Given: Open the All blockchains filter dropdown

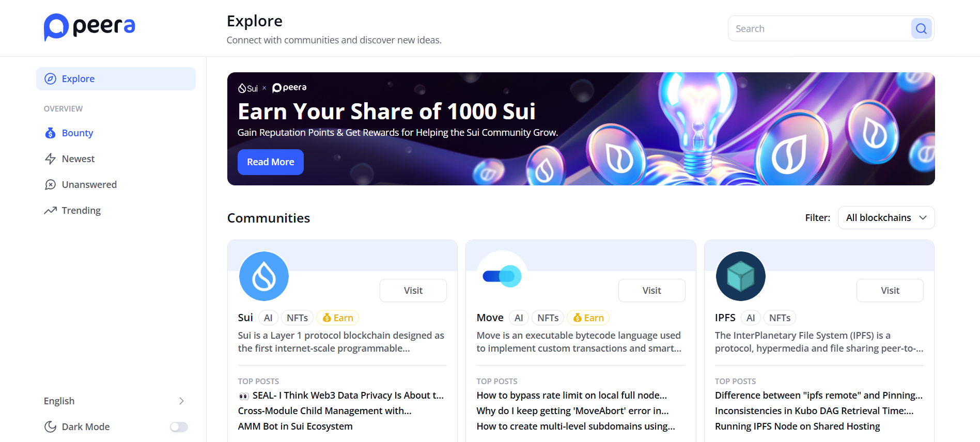Looking at the screenshot, I should click(886, 218).
